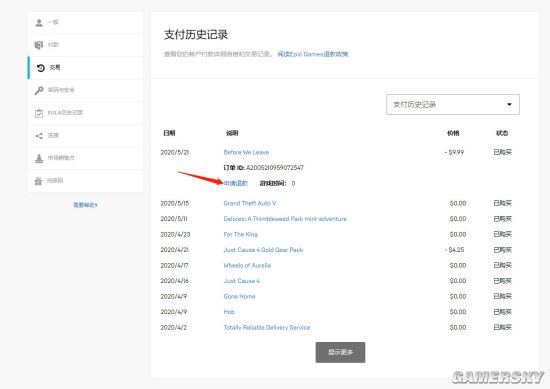Expand the Grand Theft Auto V transaction
Viewport: 550px width, 389px height.
click(x=250, y=203)
